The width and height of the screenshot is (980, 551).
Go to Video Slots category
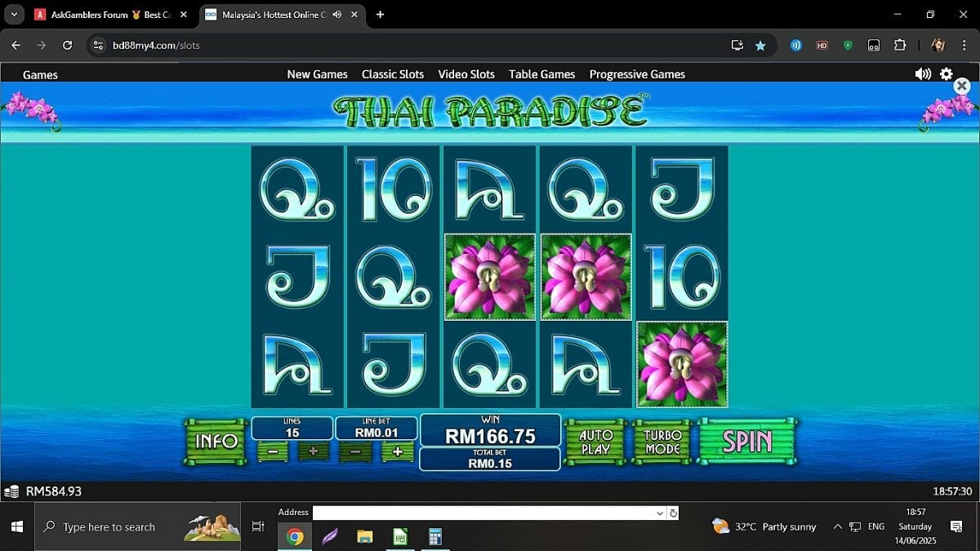pos(466,74)
